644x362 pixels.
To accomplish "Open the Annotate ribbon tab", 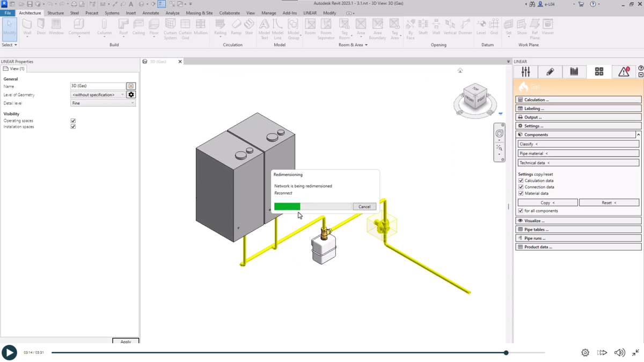I will (151, 12).
